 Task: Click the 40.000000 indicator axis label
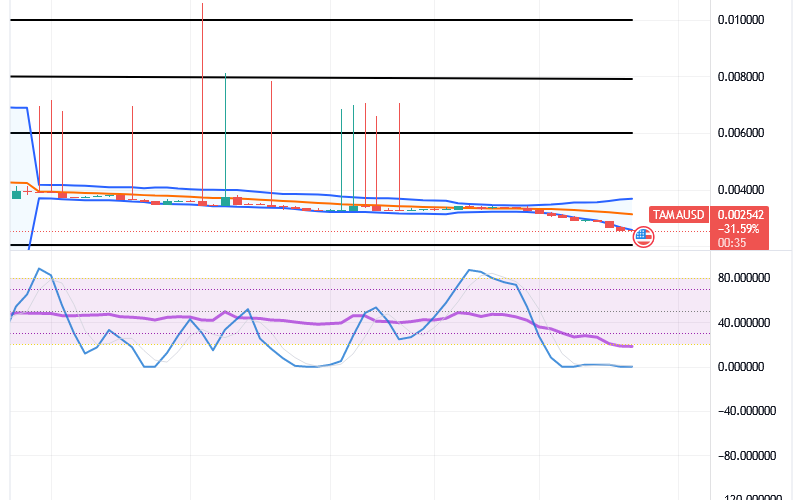pyautogui.click(x=744, y=323)
